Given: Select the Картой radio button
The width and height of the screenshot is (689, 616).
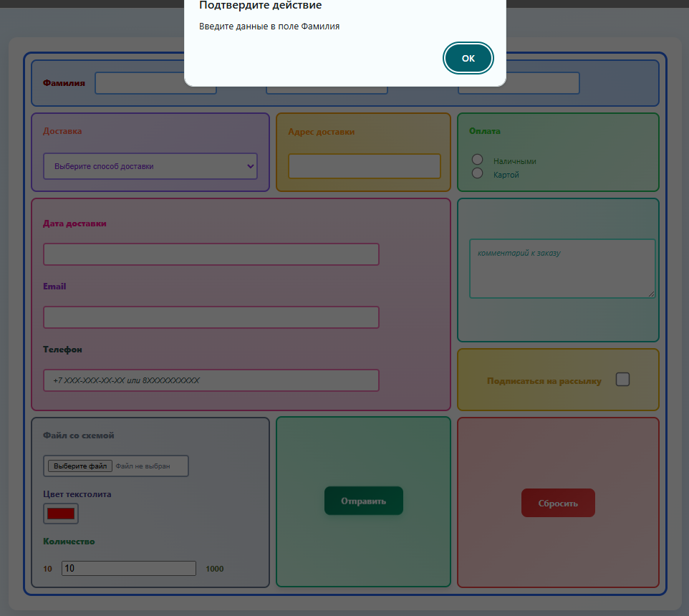Looking at the screenshot, I should (x=477, y=173).
